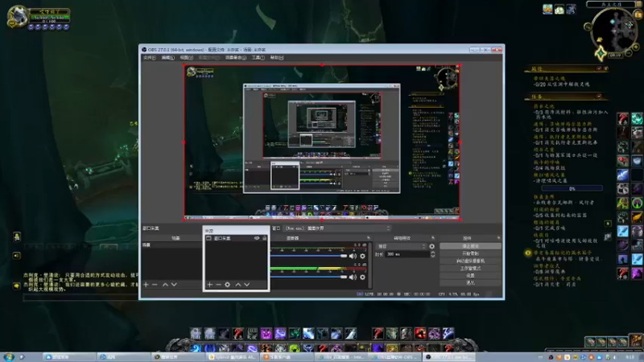Click the player portrait in WoW
The image size is (644, 362).
click(17, 16)
